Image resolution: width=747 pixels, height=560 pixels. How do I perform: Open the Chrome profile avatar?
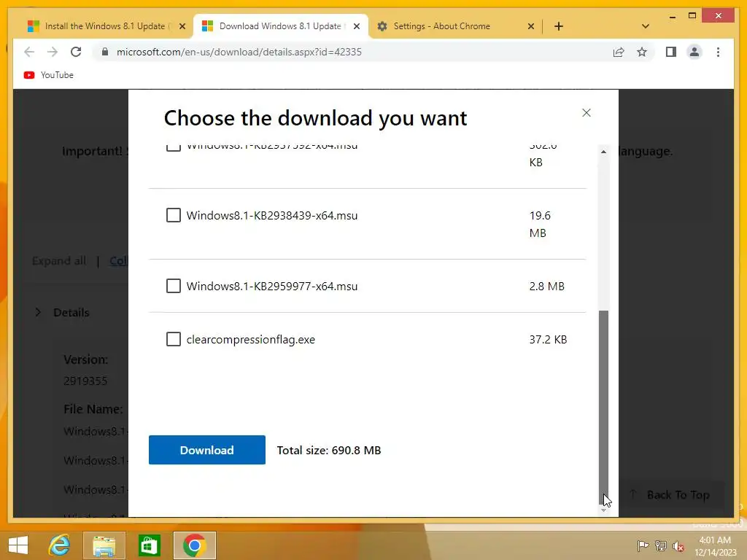[x=694, y=52]
